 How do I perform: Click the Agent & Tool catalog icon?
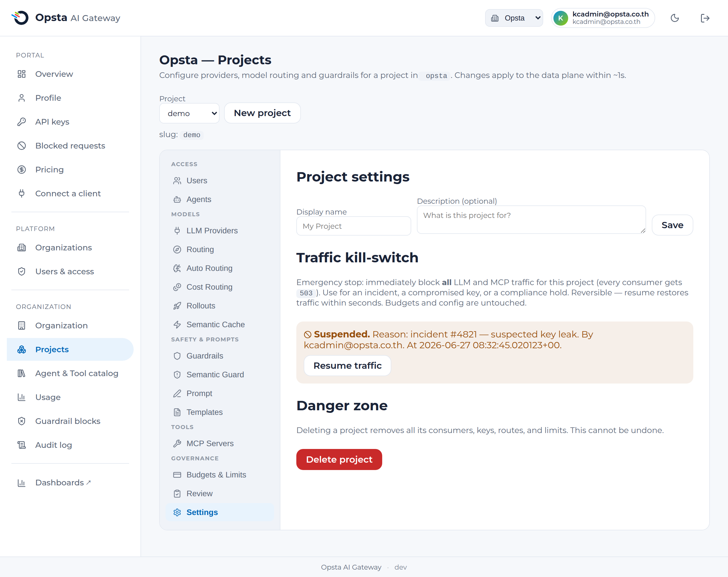click(22, 373)
